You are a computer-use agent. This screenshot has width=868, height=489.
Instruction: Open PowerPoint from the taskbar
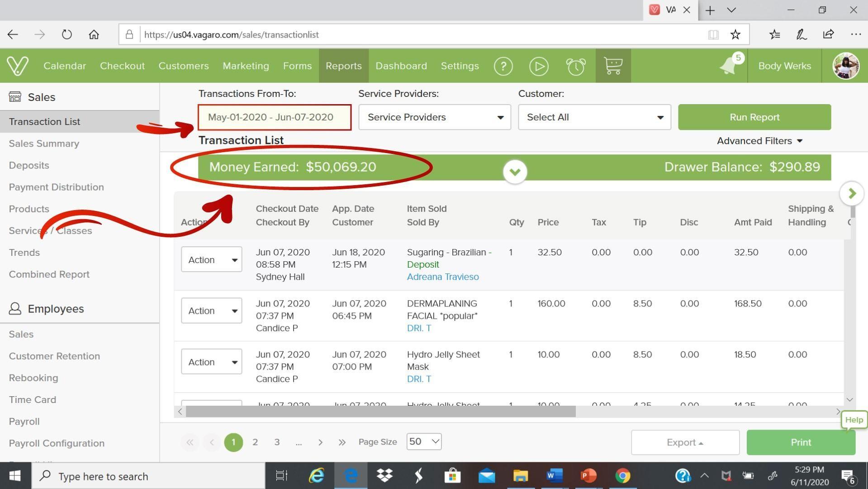point(588,476)
